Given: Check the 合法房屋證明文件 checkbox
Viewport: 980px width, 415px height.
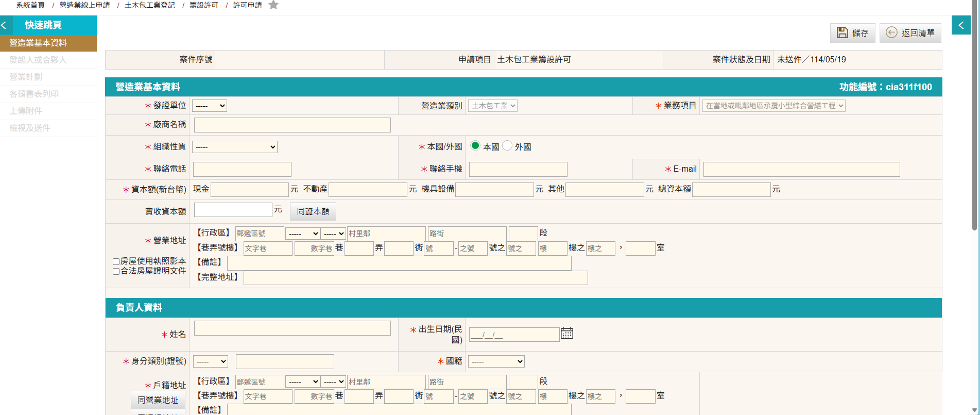Looking at the screenshot, I should pyautogui.click(x=116, y=271).
